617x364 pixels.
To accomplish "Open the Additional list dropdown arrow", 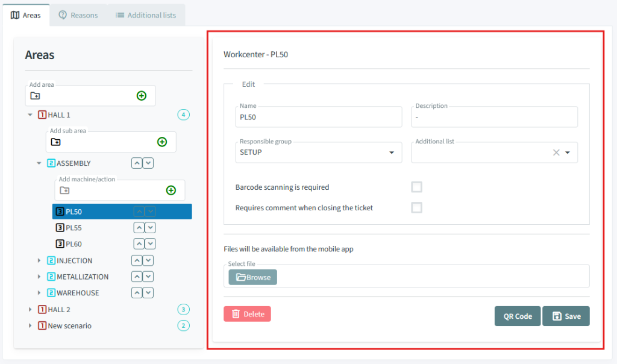I will point(568,152).
